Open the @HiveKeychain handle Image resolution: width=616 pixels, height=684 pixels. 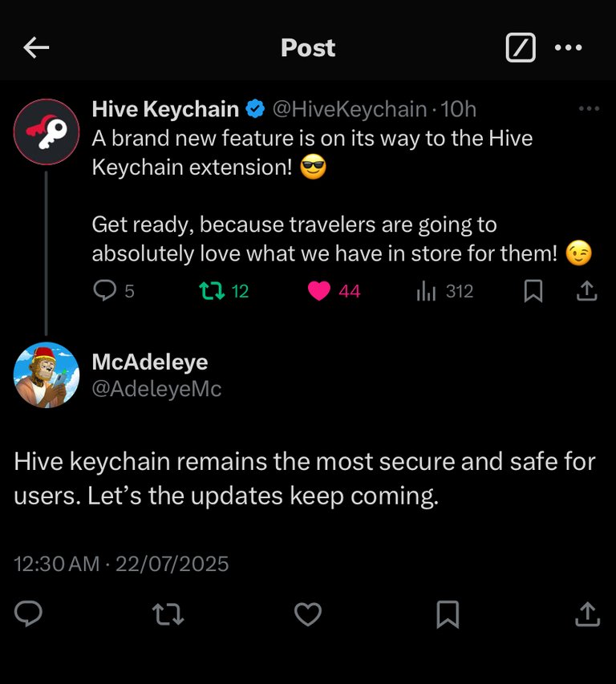pyautogui.click(x=349, y=108)
